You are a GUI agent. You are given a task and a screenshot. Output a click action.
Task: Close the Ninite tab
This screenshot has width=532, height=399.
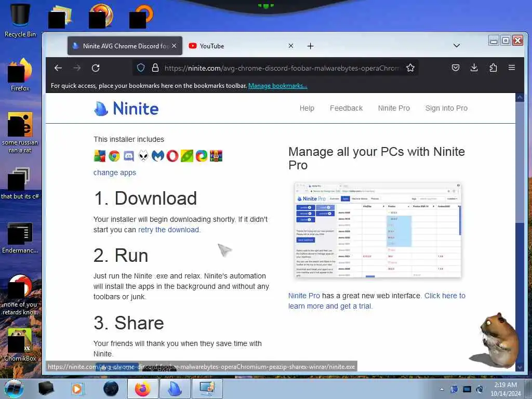coord(174,46)
